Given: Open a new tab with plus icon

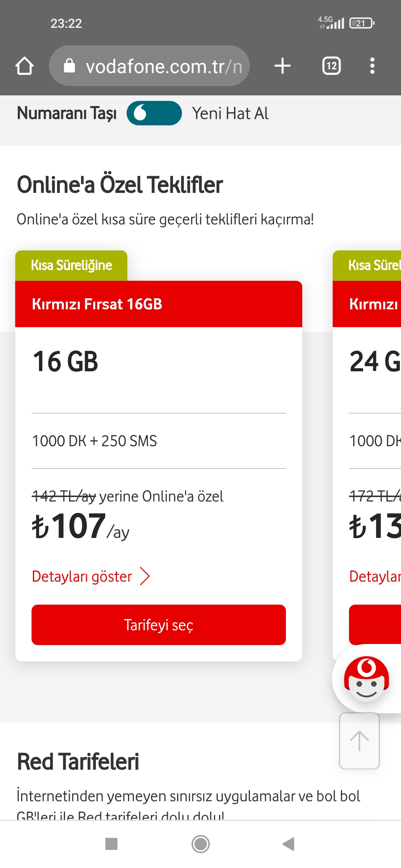Looking at the screenshot, I should (x=283, y=66).
